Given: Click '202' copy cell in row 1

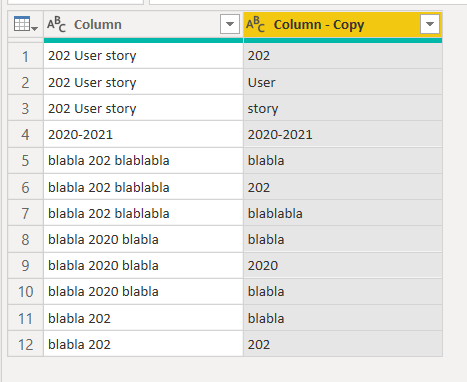Looking at the screenshot, I should [343, 56].
